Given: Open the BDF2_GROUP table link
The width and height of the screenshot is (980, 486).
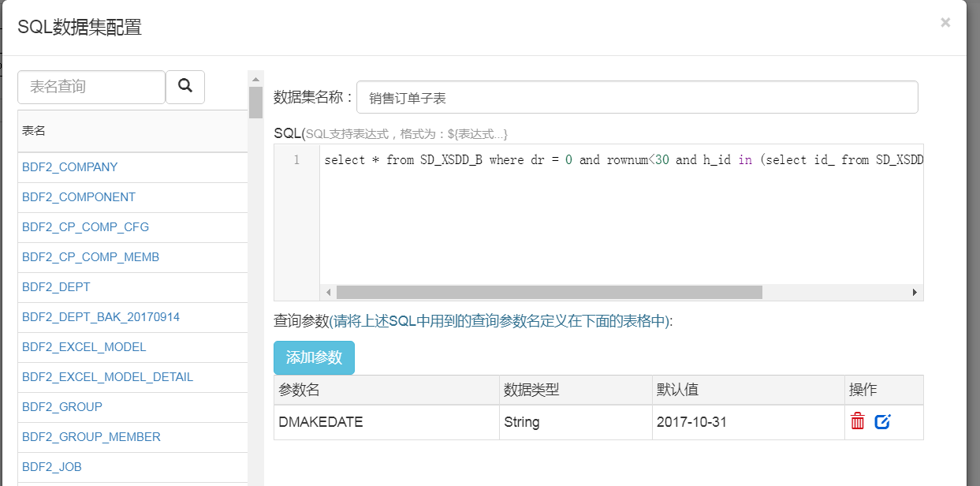Looking at the screenshot, I should coord(61,407).
